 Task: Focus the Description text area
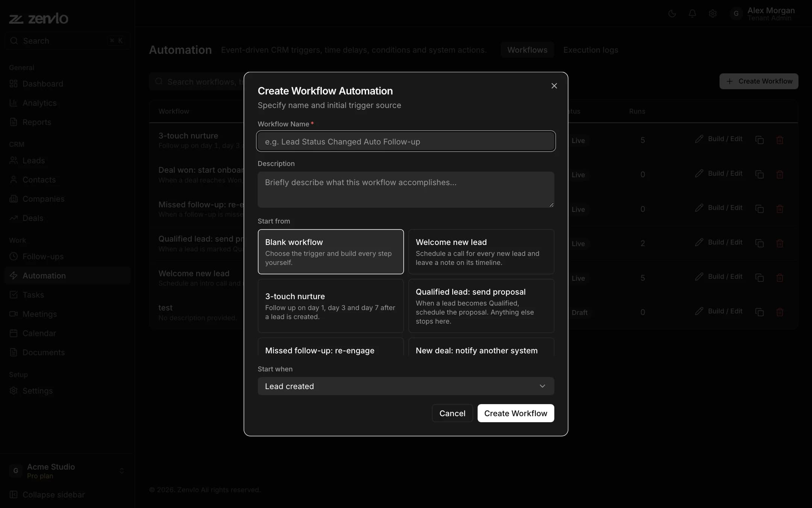tap(406, 190)
